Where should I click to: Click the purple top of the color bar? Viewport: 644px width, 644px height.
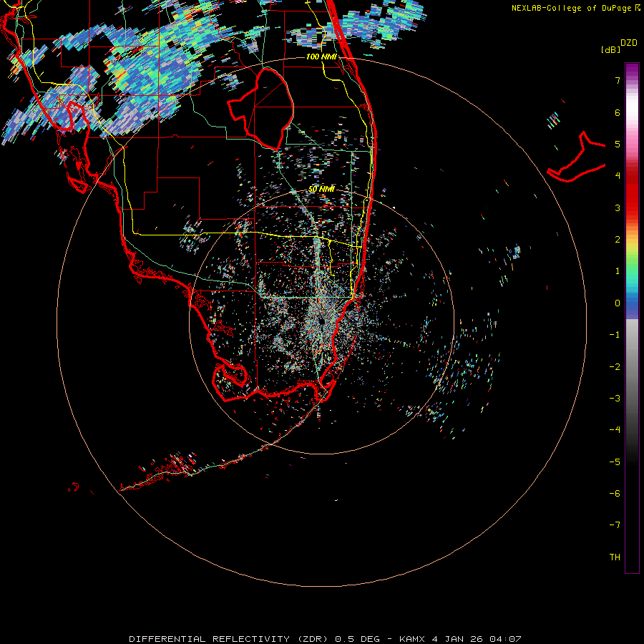coord(632,70)
